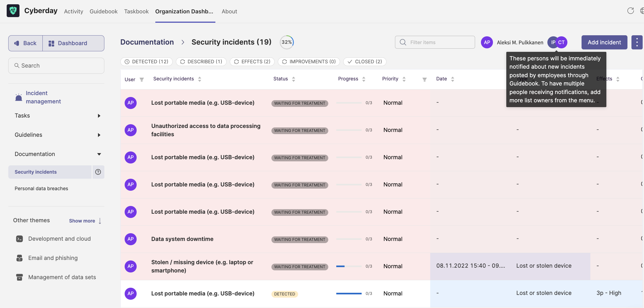The width and height of the screenshot is (644, 308).
Task: Toggle the DETECTED (12) status filter
Action: coord(147,62)
